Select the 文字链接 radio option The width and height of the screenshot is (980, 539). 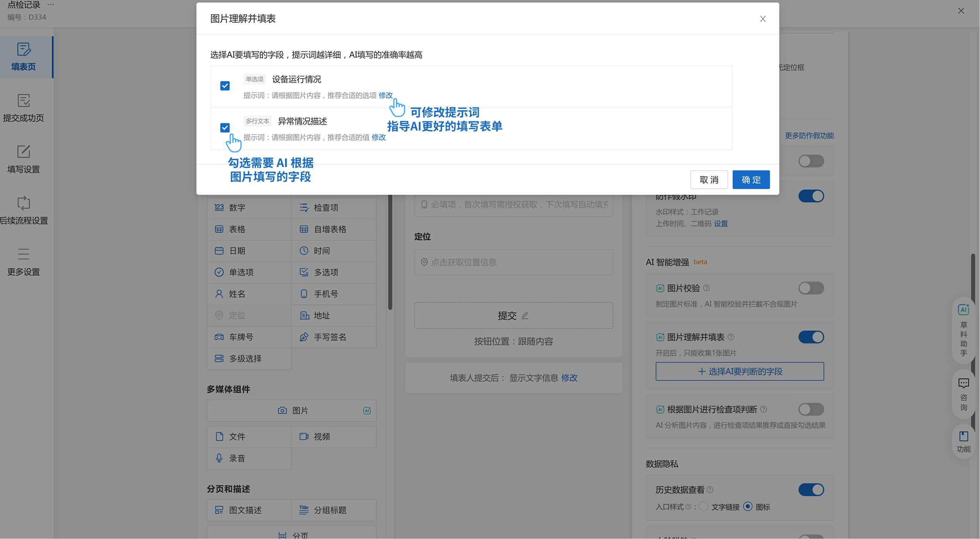[704, 507]
